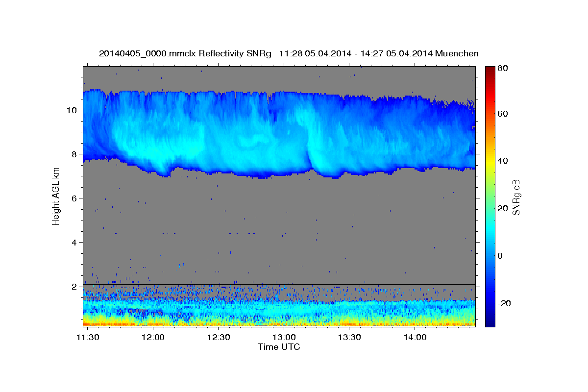This screenshot has width=588, height=392.
Task: Click the colorbar label 80
Action: coord(502,69)
